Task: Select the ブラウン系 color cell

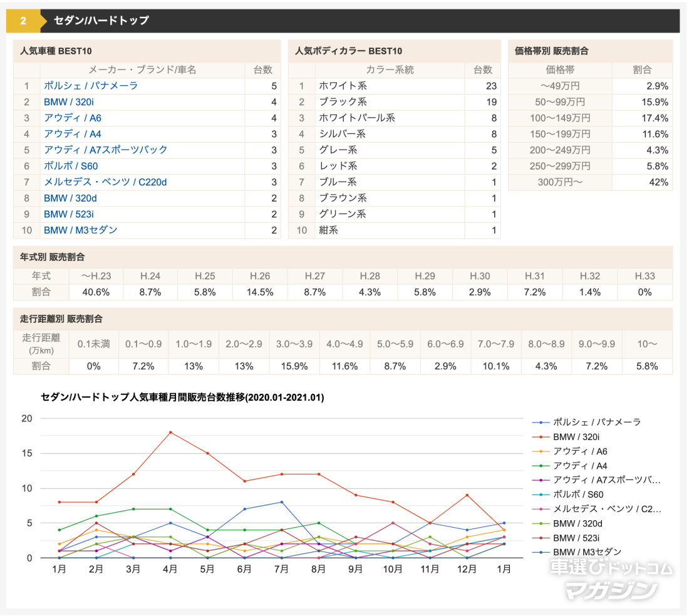Action: [x=390, y=198]
